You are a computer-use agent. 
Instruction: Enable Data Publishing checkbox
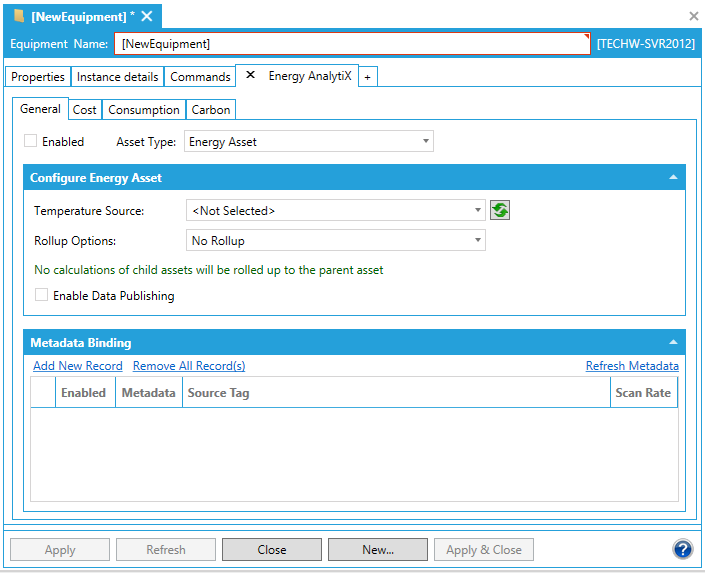[x=42, y=296]
